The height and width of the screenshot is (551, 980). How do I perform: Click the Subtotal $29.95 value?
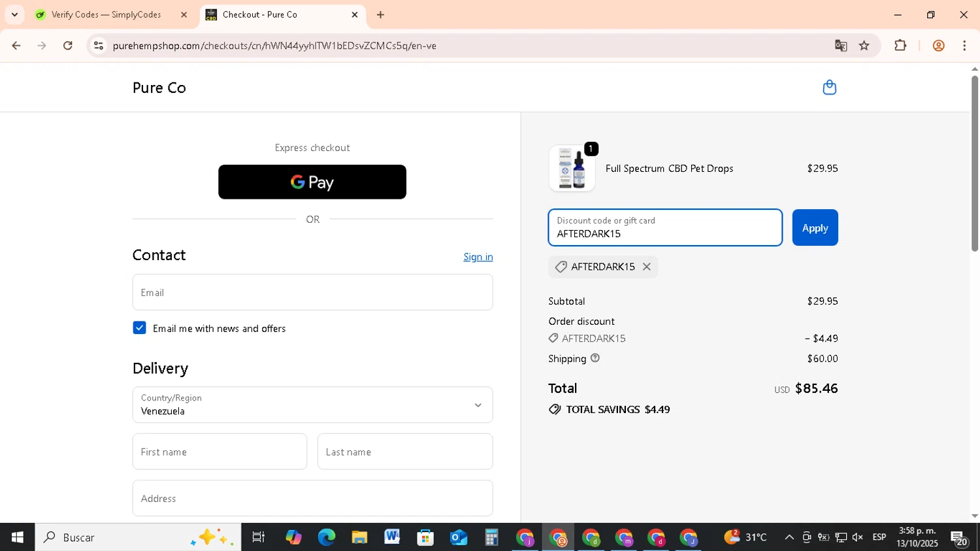click(823, 301)
